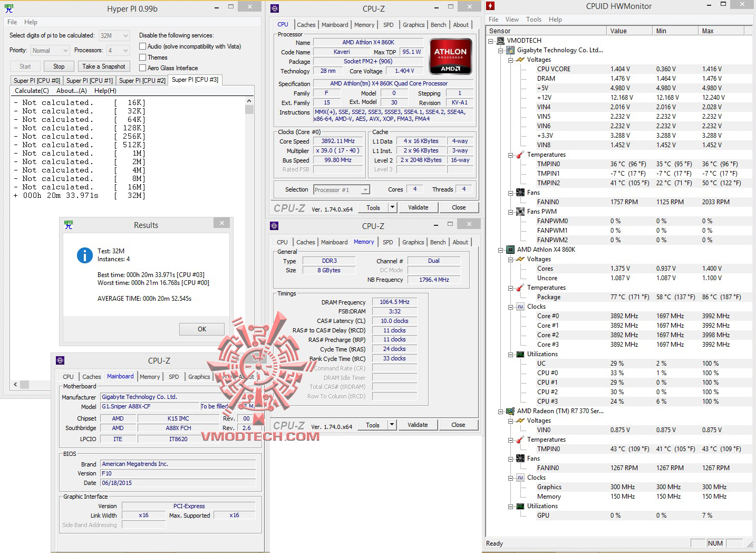This screenshot has height=553, width=756.
Task: Click the Radeon Voltages icon in HWMonitor
Action: coord(520,421)
